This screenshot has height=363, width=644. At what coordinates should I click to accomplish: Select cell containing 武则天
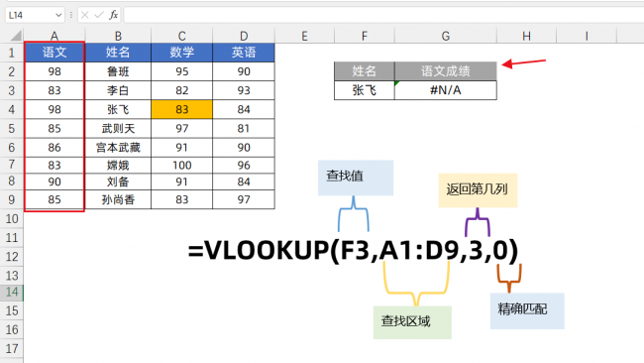[x=118, y=128]
